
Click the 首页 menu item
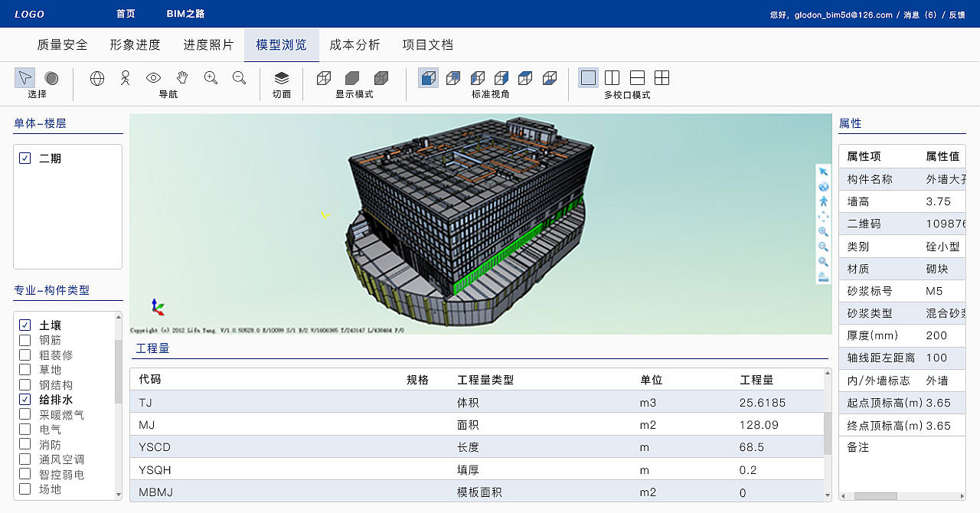pos(125,13)
